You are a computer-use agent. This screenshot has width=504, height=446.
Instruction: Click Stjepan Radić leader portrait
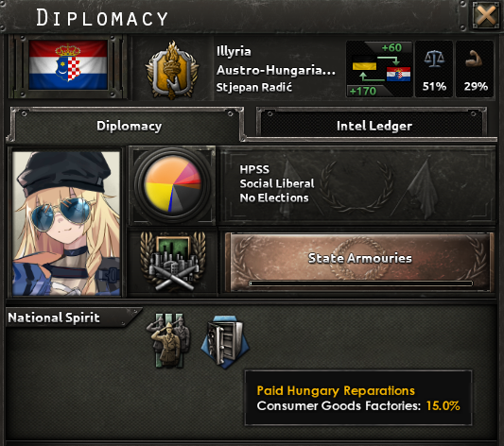66,223
